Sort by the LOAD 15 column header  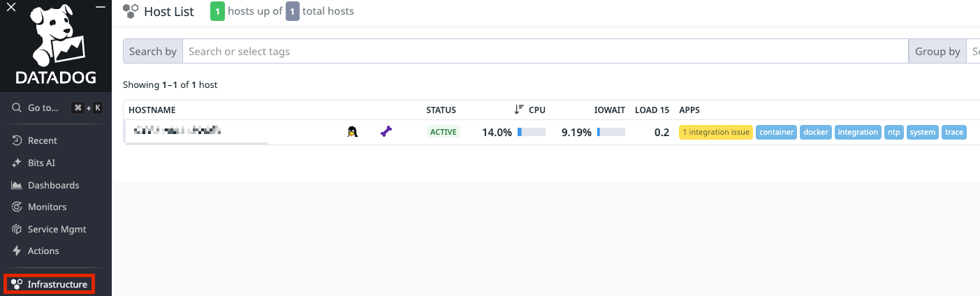pyautogui.click(x=652, y=110)
